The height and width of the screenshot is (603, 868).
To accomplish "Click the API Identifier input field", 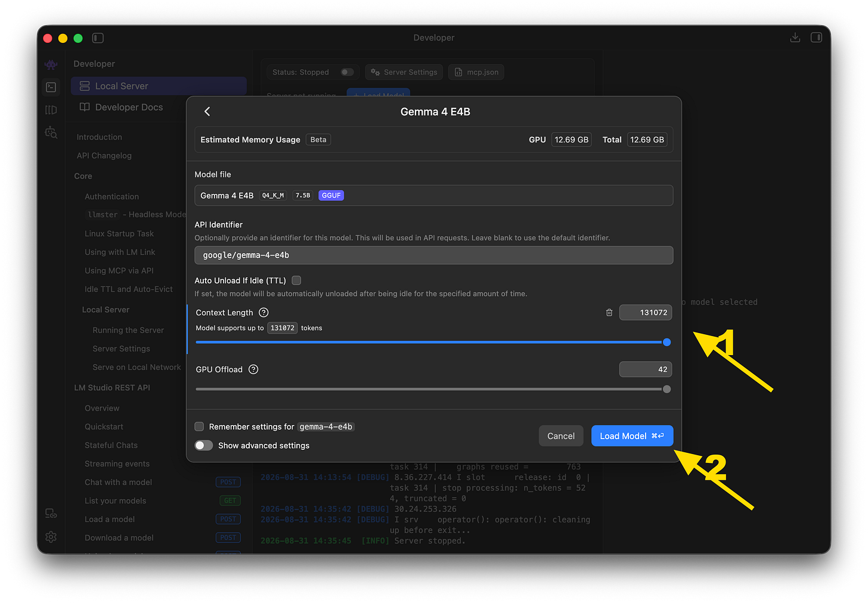I will point(433,255).
